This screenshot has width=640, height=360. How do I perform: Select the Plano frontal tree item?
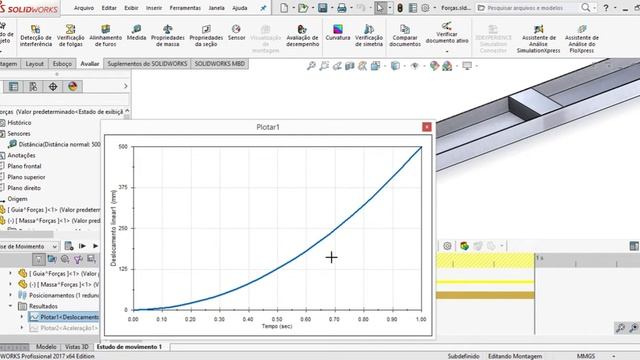click(x=24, y=166)
